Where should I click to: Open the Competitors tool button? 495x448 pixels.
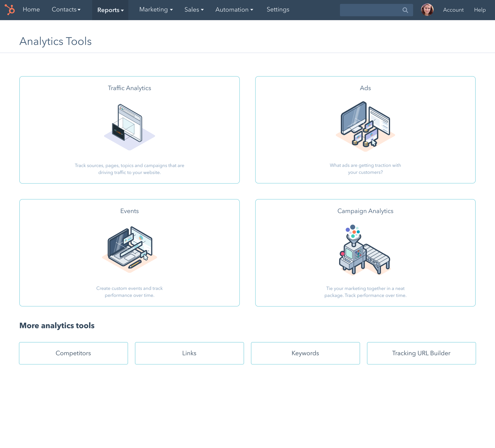click(73, 353)
